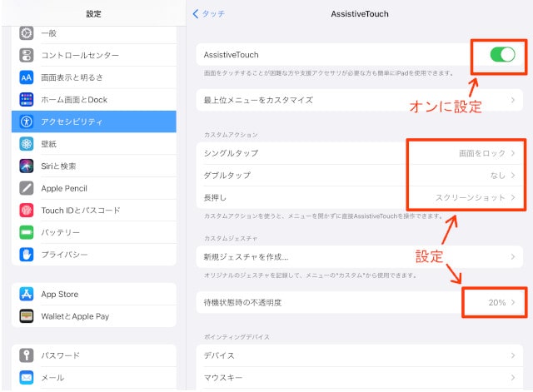Tap 最上位メニューをカスタマイズ label
Image resolution: width=533 pixels, height=392 pixels.
point(258,100)
